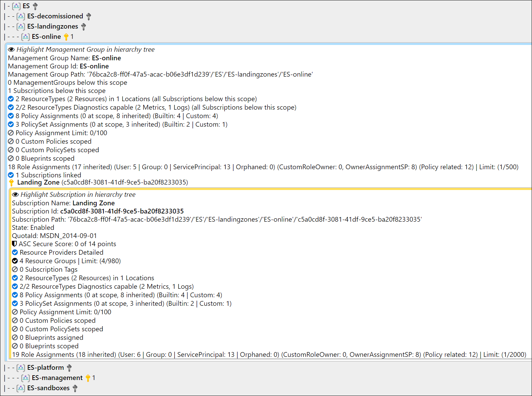
Task: Click the ES-online management group icon
Action: coord(26,37)
